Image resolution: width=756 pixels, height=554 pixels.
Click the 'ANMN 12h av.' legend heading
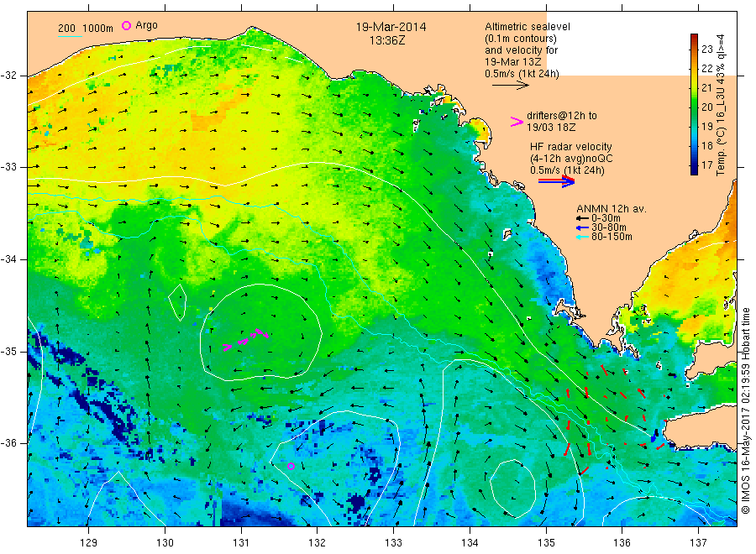click(x=612, y=209)
